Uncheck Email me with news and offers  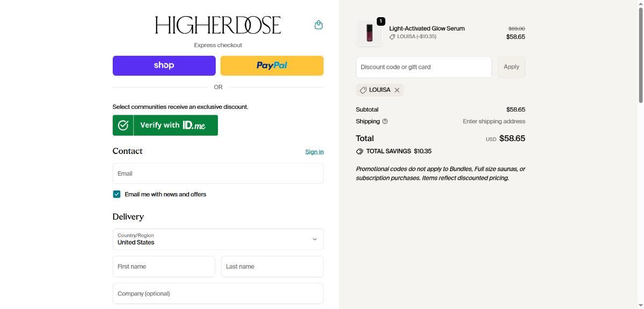(116, 194)
